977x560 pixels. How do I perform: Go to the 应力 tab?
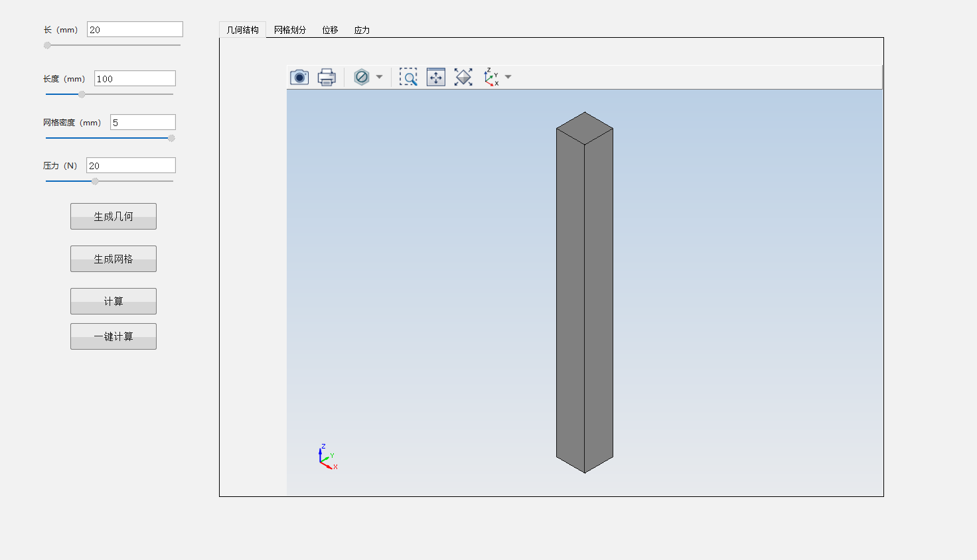pyautogui.click(x=362, y=30)
